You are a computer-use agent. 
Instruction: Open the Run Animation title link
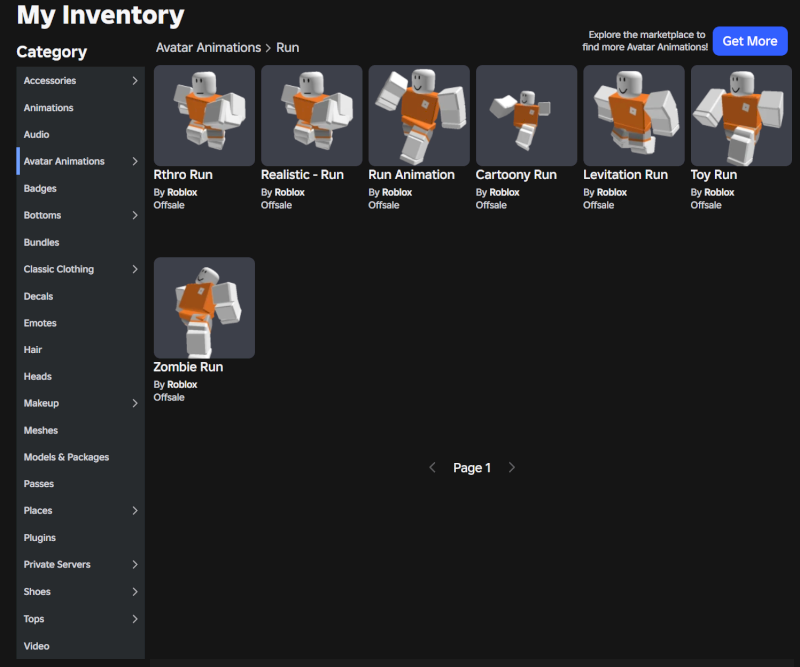click(411, 175)
